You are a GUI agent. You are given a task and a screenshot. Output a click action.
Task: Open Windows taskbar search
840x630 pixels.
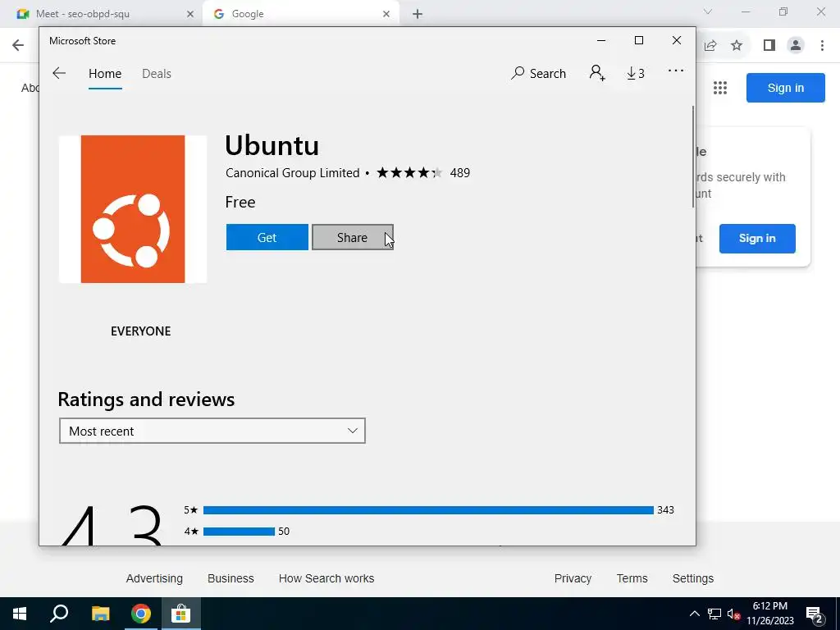59,614
